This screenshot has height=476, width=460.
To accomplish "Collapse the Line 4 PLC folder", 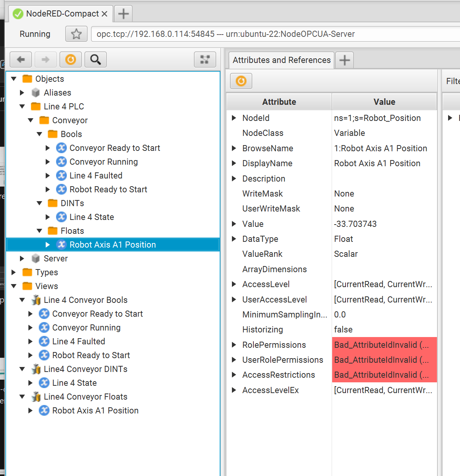I will [x=22, y=106].
